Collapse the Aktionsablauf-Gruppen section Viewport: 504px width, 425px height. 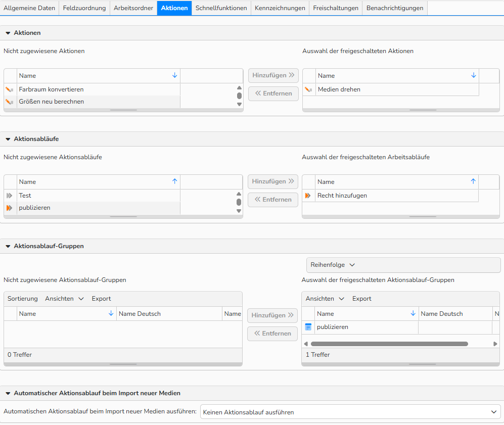click(x=8, y=247)
